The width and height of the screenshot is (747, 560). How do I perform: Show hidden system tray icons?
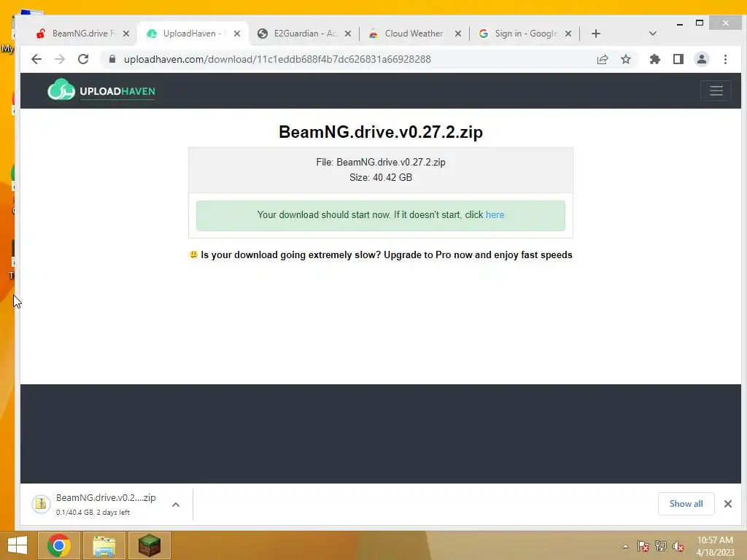coord(625,546)
